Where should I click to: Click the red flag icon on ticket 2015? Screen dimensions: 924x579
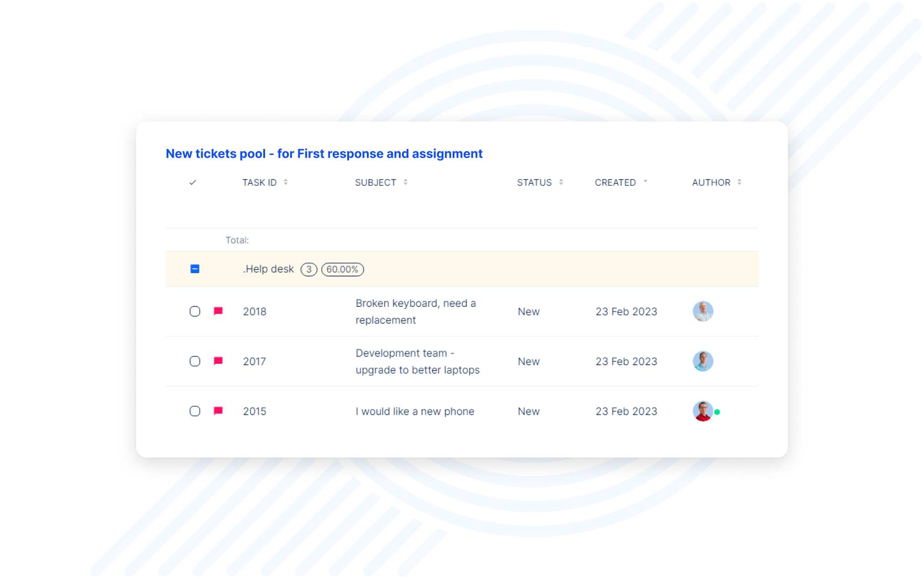[218, 411]
